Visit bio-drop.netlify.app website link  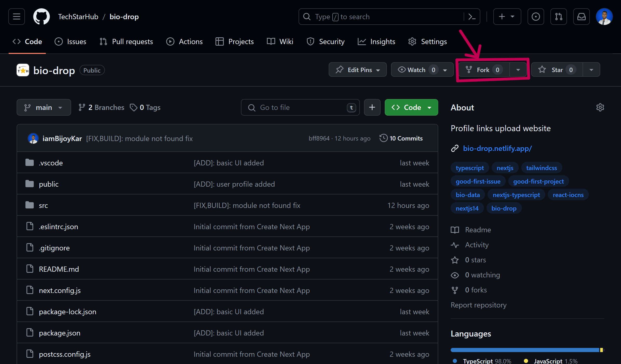[x=497, y=148]
